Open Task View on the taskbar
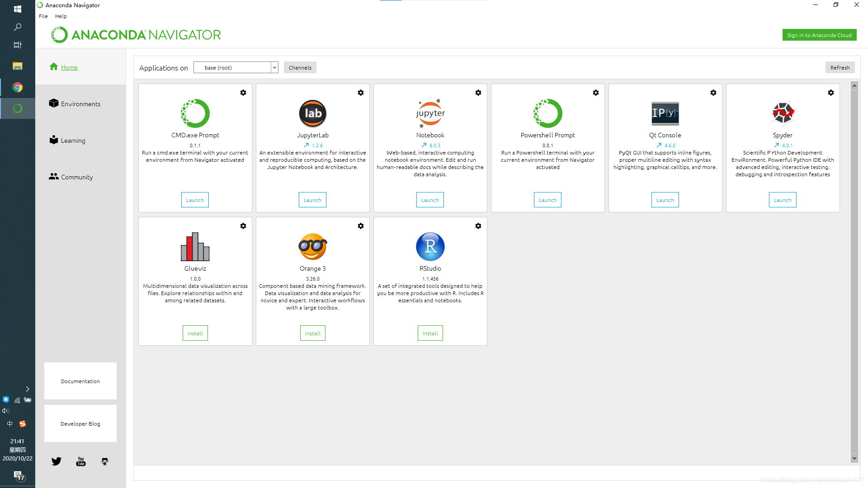Image resolution: width=868 pixels, height=488 pixels. [18, 45]
